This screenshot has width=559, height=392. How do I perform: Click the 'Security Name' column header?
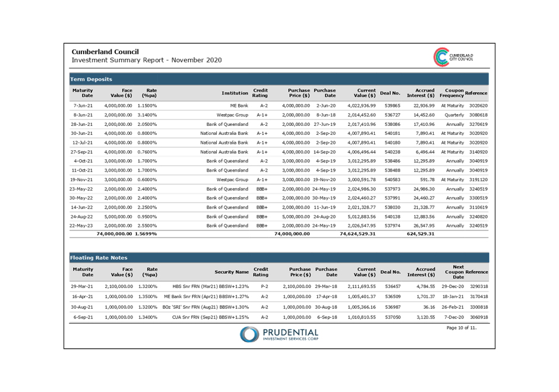231,272
